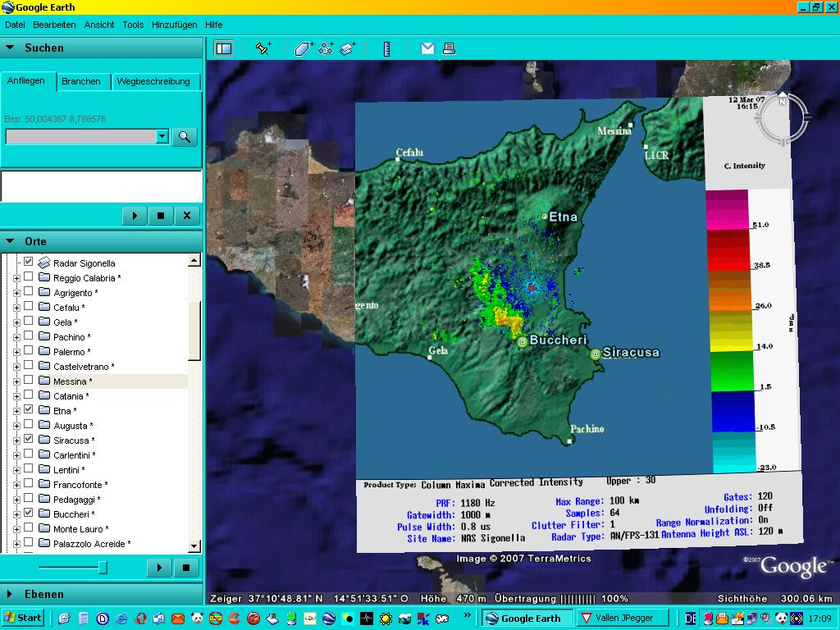Clear search results with the X button

coord(186,216)
